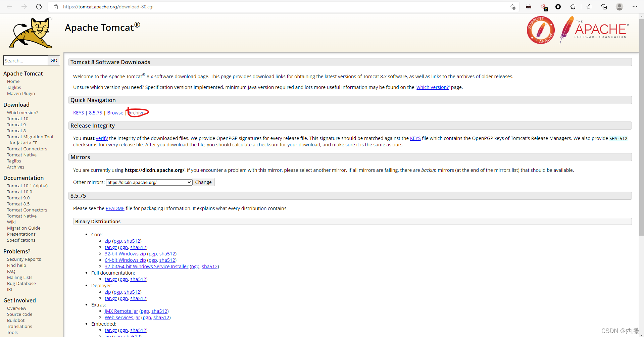Open the Other mirrors dropdown
This screenshot has height=337, width=644.
click(x=149, y=182)
